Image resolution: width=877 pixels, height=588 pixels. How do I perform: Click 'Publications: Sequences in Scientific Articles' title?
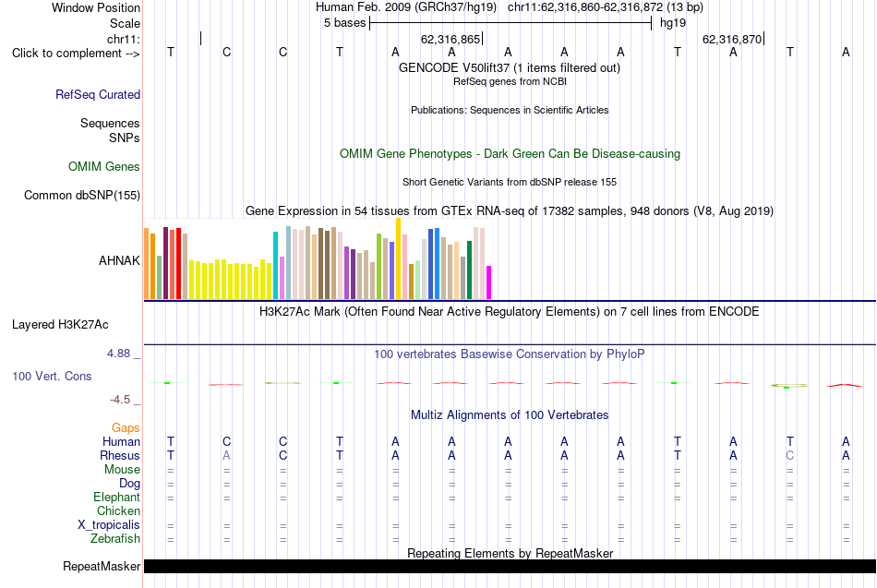coord(510,110)
